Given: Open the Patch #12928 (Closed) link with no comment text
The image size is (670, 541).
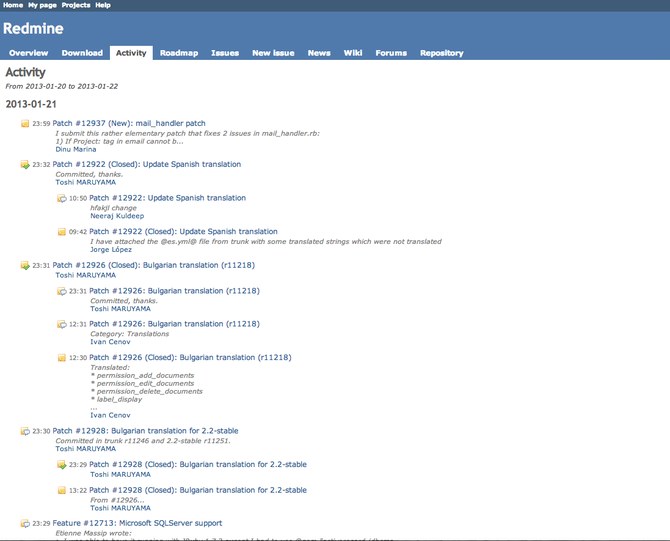Looking at the screenshot, I should 198,465.
